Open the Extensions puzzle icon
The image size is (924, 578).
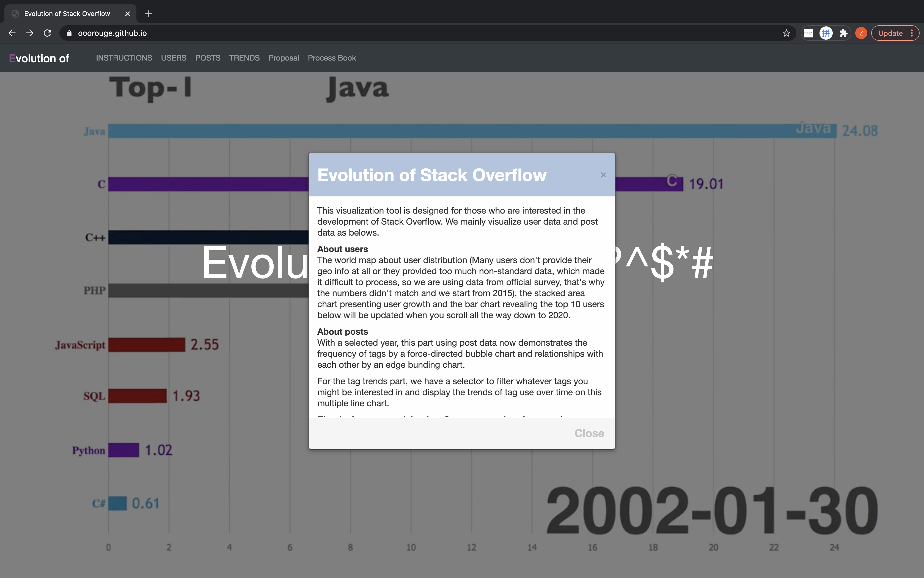pyautogui.click(x=844, y=33)
